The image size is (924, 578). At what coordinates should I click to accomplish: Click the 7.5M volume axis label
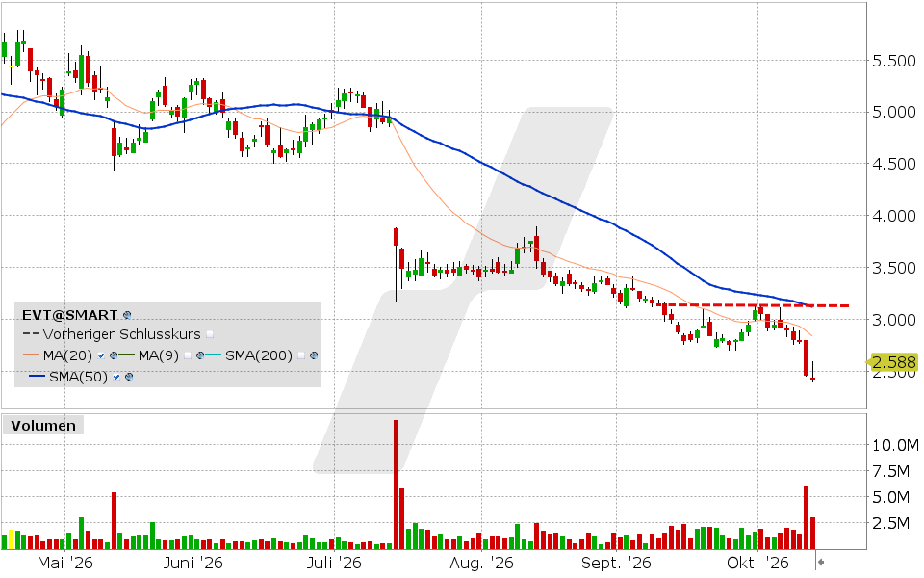pos(891,471)
